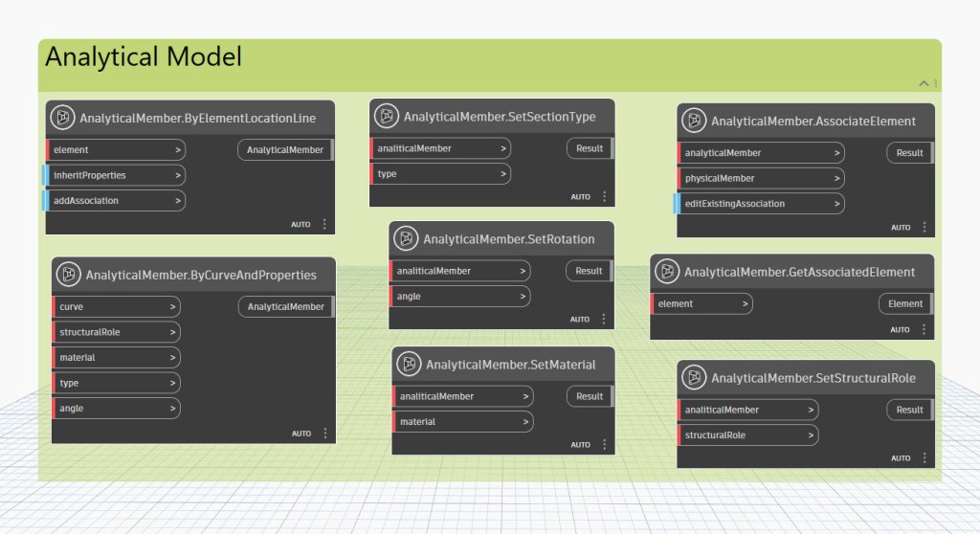Click AUTO lacing label on ByElementLocationLine

301,225
